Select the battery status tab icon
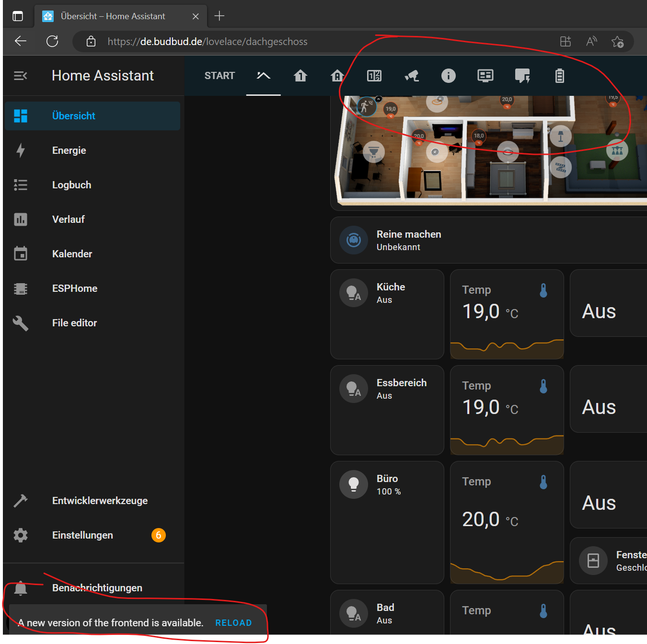This screenshot has width=647, height=644. tap(559, 76)
